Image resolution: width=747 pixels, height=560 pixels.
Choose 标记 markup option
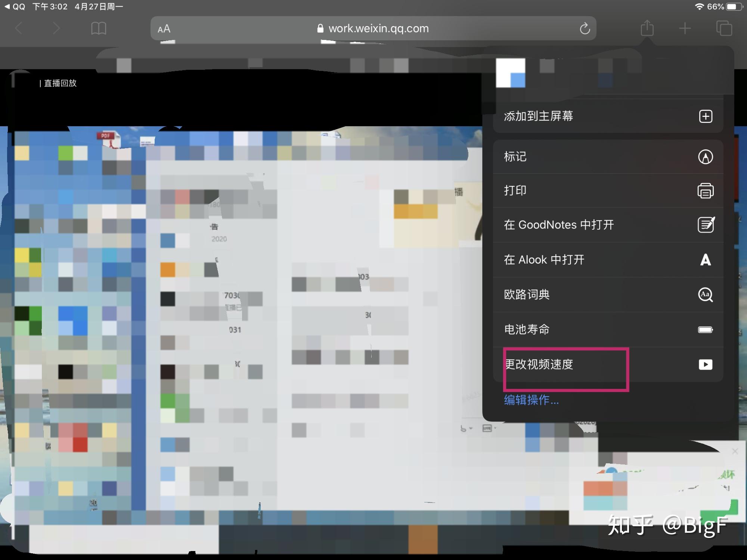click(608, 157)
